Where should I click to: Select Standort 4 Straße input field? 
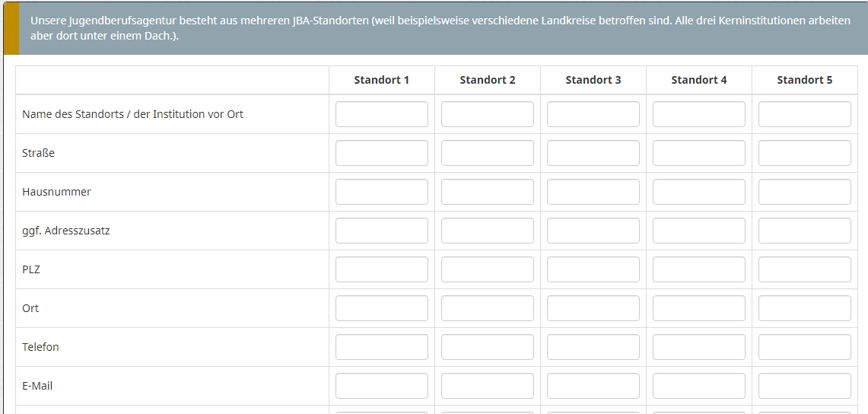tap(698, 153)
